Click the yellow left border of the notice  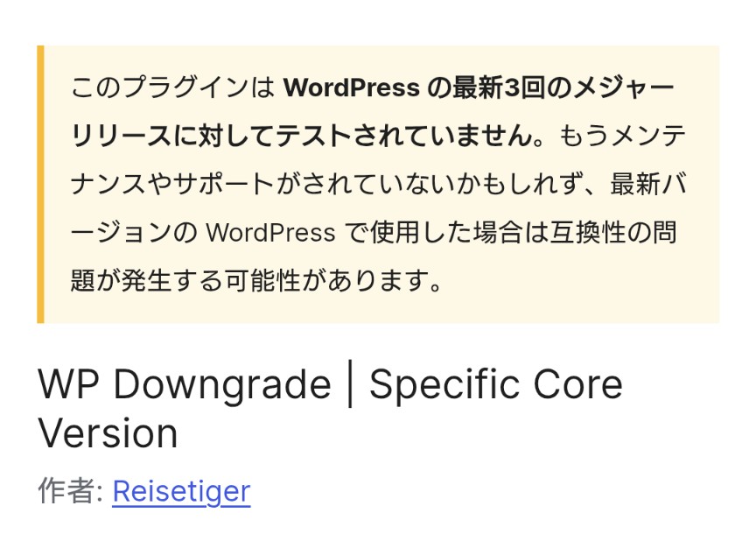(x=40, y=184)
